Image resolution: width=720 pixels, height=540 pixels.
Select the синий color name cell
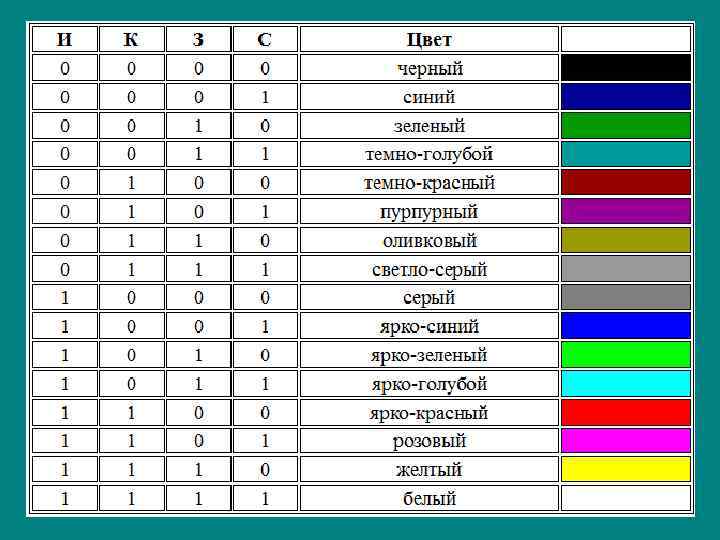coord(429,96)
